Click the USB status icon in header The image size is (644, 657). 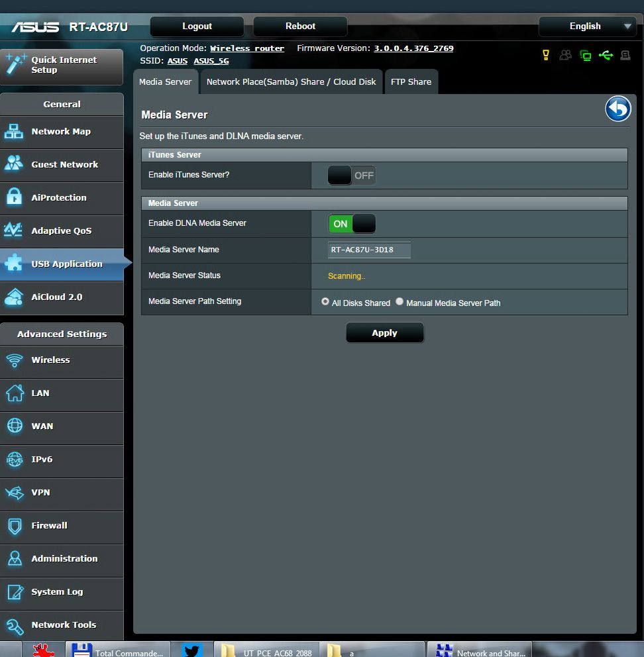(x=606, y=56)
